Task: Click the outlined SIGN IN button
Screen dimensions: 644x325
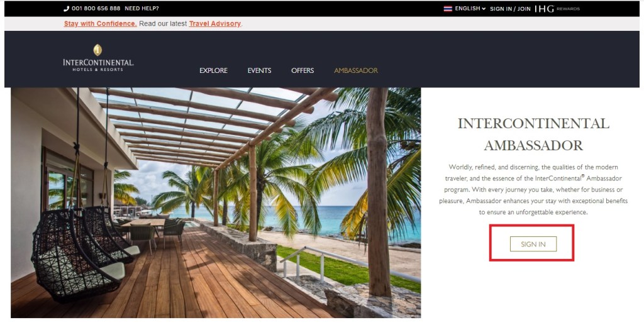Action: click(533, 244)
